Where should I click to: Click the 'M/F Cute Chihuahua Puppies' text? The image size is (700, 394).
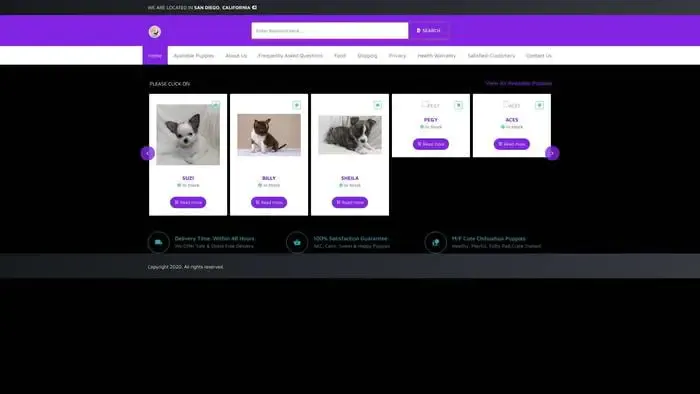[x=488, y=238]
